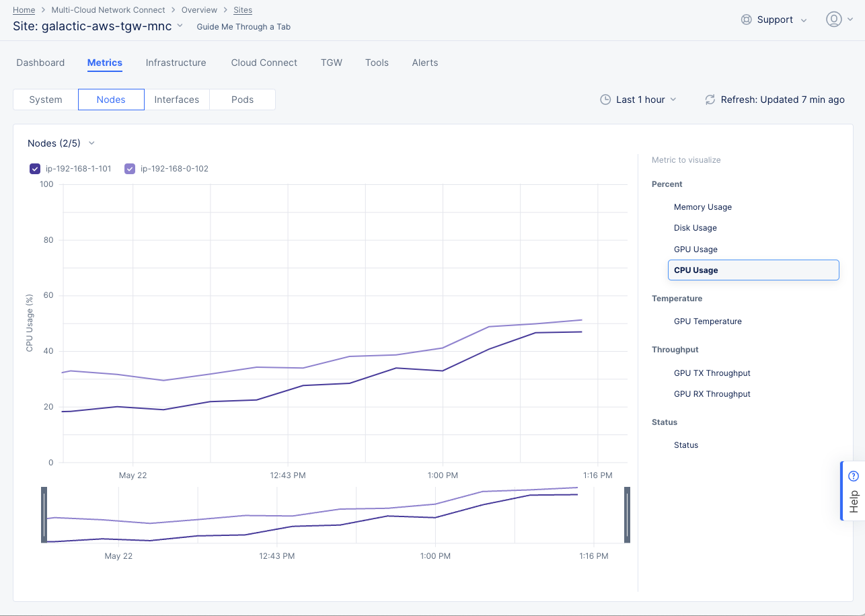Select the Memory Usage metric
The width and height of the screenshot is (865, 616).
point(702,206)
